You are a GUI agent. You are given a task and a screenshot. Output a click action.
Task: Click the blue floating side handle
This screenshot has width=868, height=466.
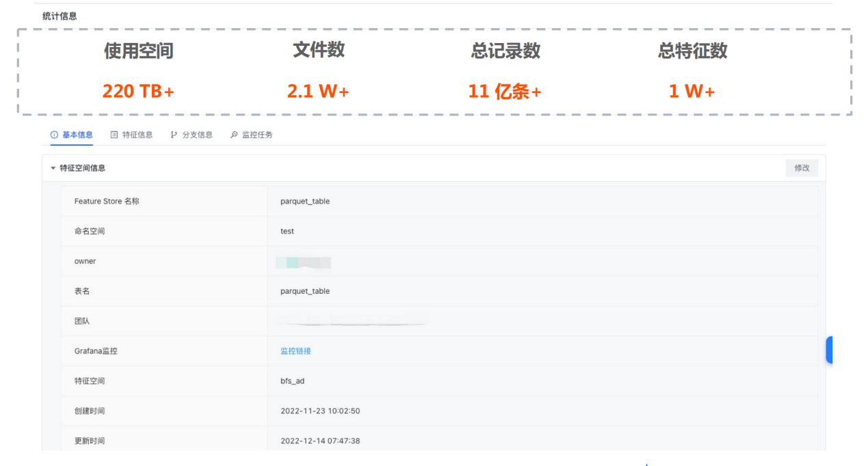[829, 350]
